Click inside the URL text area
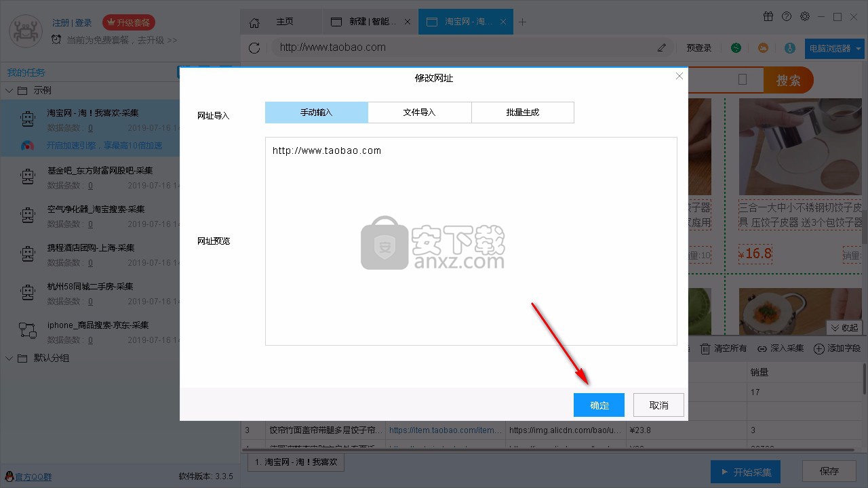Viewport: 868px width, 488px height. click(471, 241)
